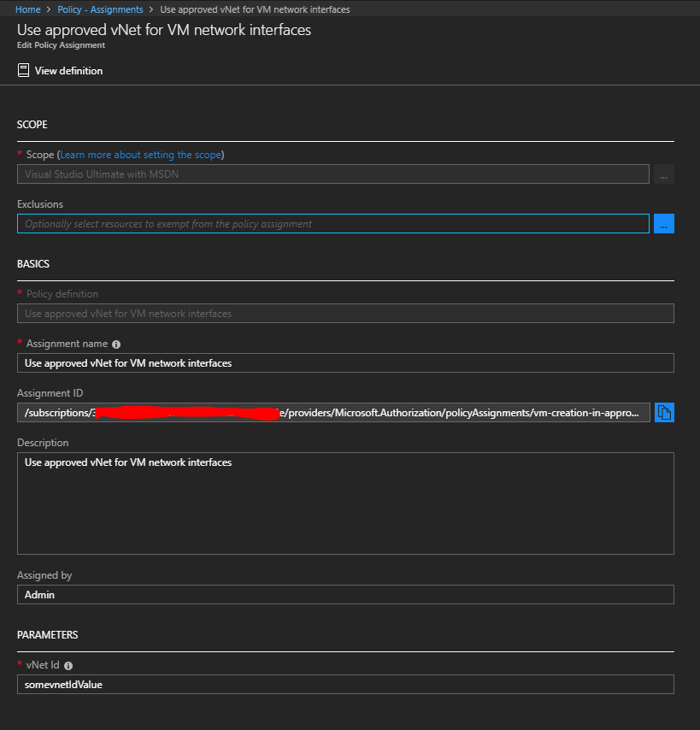
Task: Show the vNet Id parameter info tooltip
Action: (x=68, y=665)
